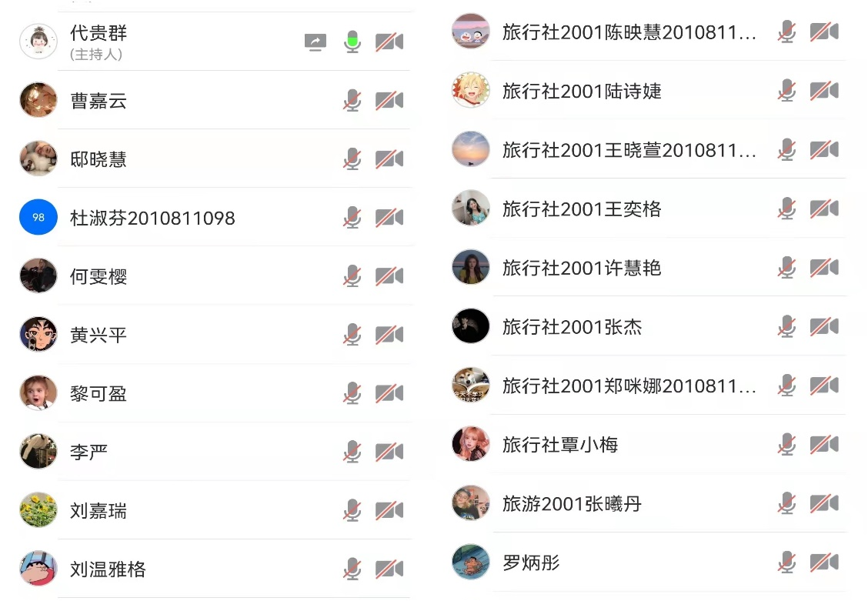This screenshot has width=868, height=601.
Task: Click the name 旅游2001张曦丹
Action: (x=572, y=504)
